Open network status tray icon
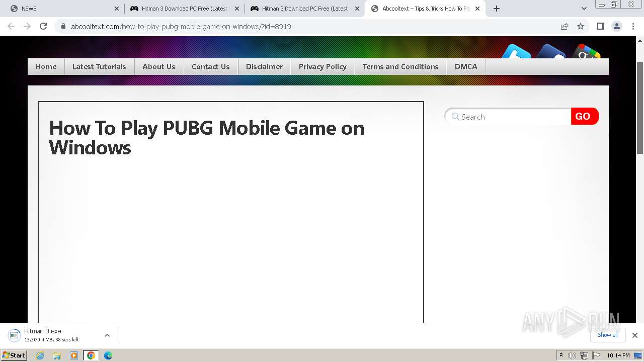 (584, 355)
